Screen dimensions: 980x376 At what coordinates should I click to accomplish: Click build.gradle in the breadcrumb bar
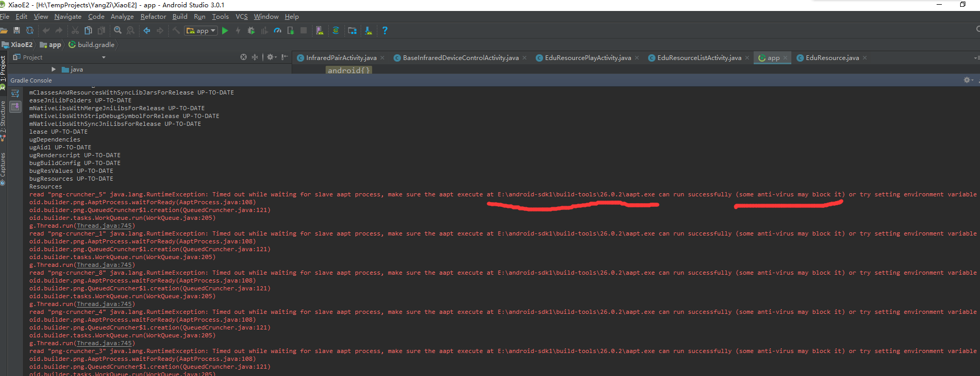click(96, 45)
